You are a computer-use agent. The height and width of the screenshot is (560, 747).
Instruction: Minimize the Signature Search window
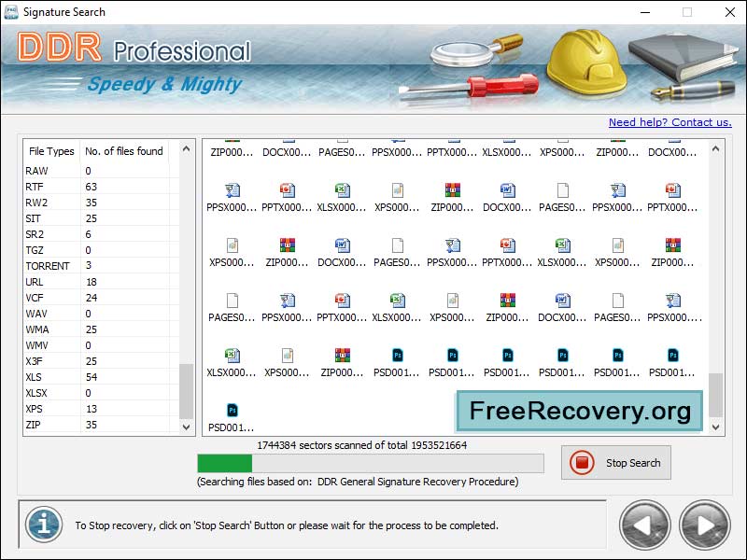pyautogui.click(x=645, y=12)
